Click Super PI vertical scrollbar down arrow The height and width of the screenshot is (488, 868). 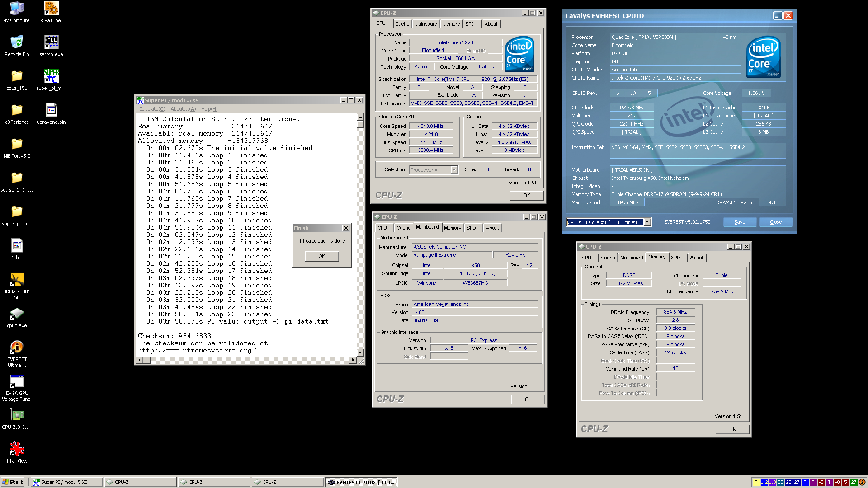tap(360, 353)
